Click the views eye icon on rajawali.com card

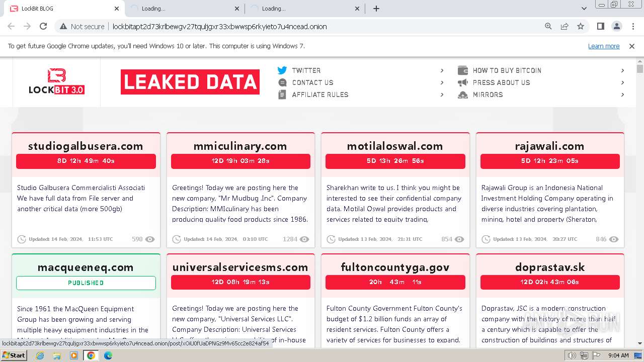[614, 239]
